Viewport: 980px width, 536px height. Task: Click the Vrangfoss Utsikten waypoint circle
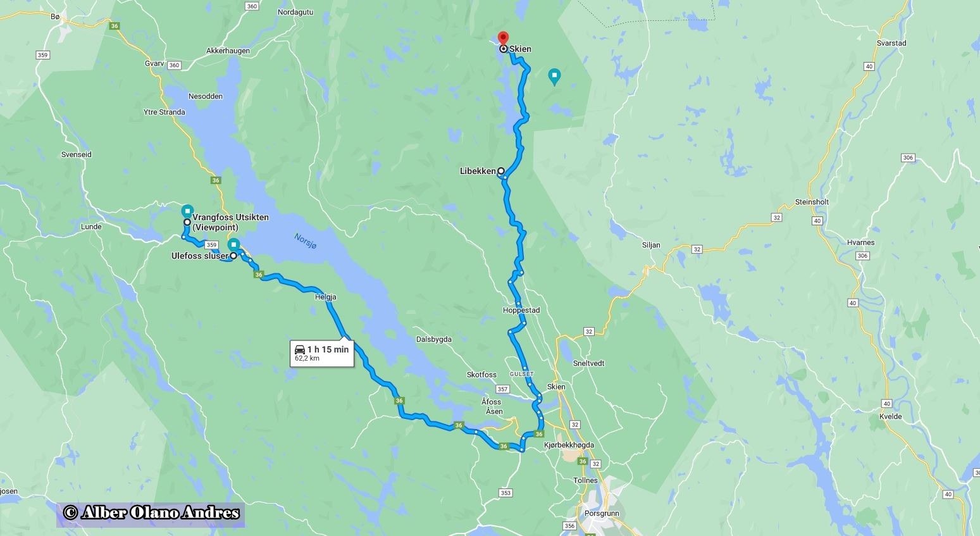[x=187, y=222]
